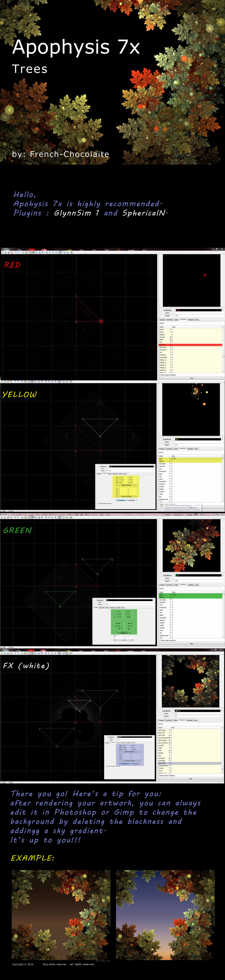Viewport: 225px width, 980px height.
Task: Select Polar (deg) option in YELLOW sub-window
Action: pyautogui.click(x=131, y=500)
